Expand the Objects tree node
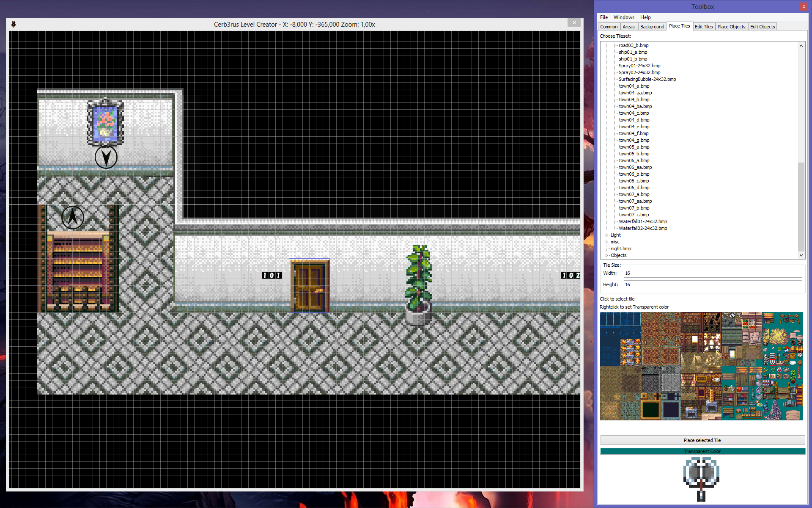This screenshot has height=508, width=812. coord(607,255)
